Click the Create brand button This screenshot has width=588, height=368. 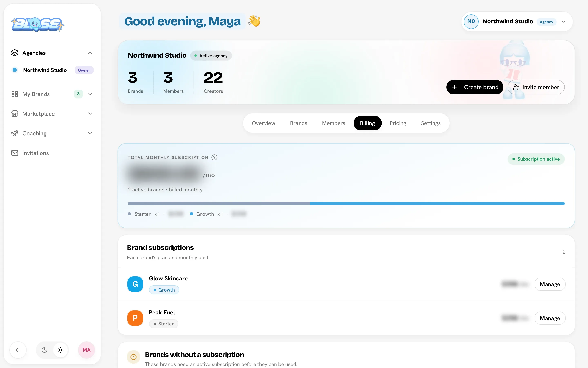[x=474, y=87]
